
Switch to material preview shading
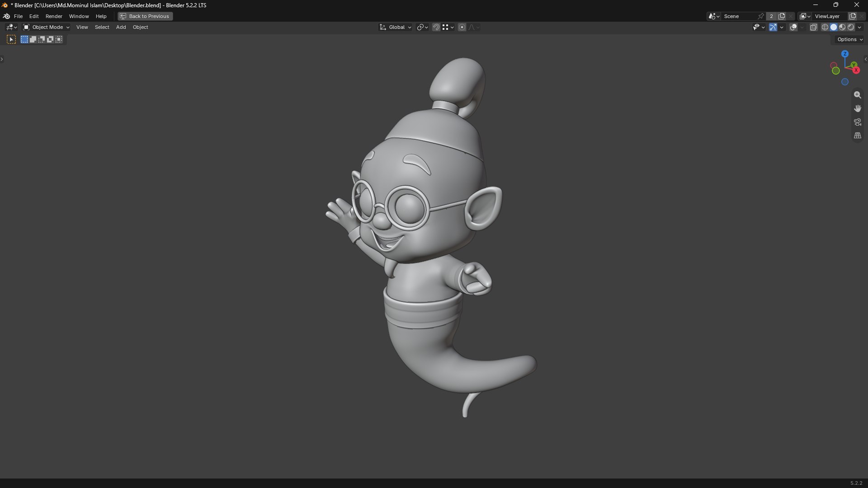pos(842,28)
